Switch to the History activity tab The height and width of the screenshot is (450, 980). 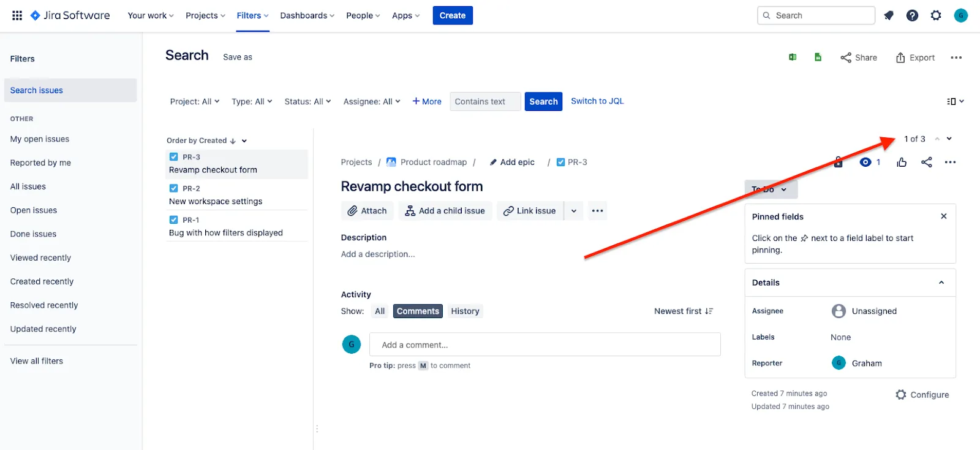tap(465, 311)
